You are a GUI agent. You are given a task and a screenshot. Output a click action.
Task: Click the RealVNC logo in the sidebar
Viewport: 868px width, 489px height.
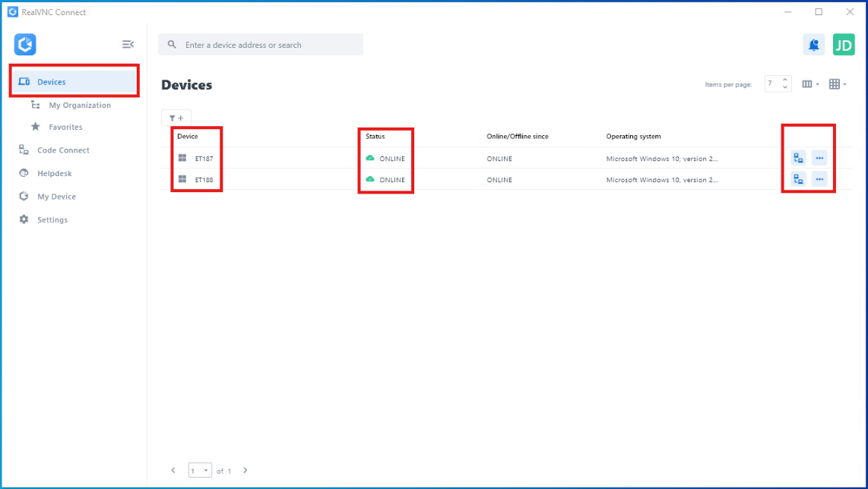[x=25, y=45]
